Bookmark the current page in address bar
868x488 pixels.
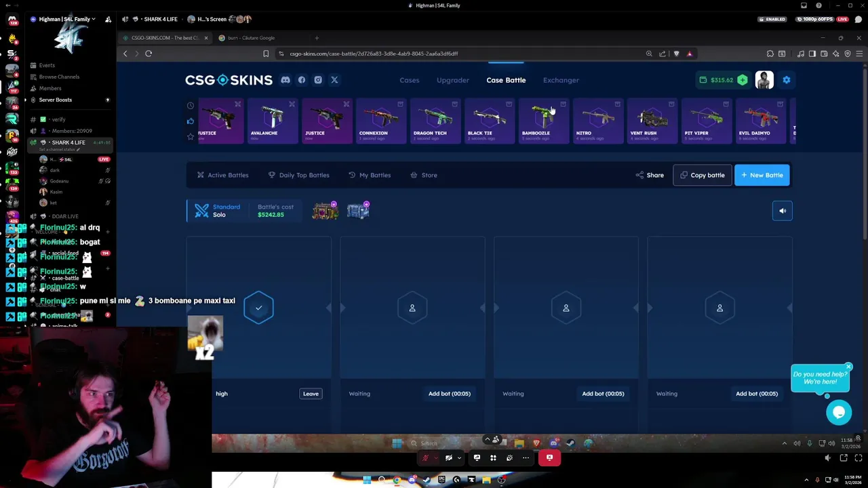(266, 54)
